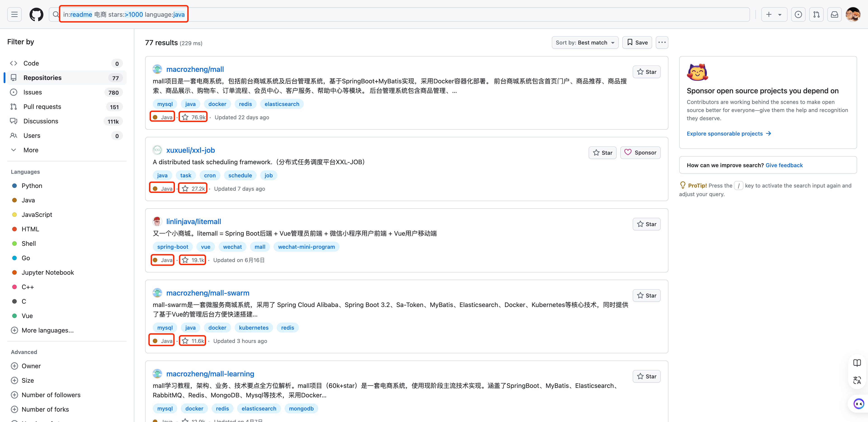
Task: Open the book icon at right edge
Action: click(857, 363)
